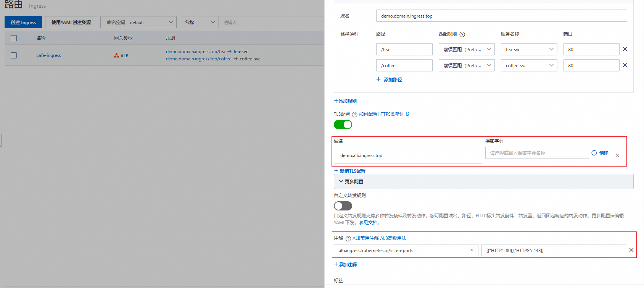Remove the listen-ports annotation row
Screen dimensions: 644x288
(631, 250)
